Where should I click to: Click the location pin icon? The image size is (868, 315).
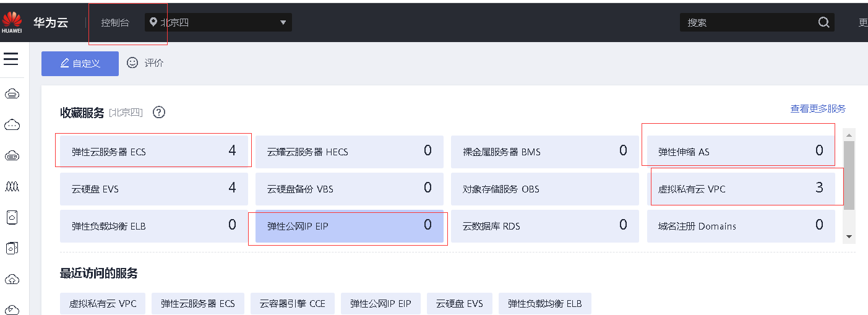(153, 22)
